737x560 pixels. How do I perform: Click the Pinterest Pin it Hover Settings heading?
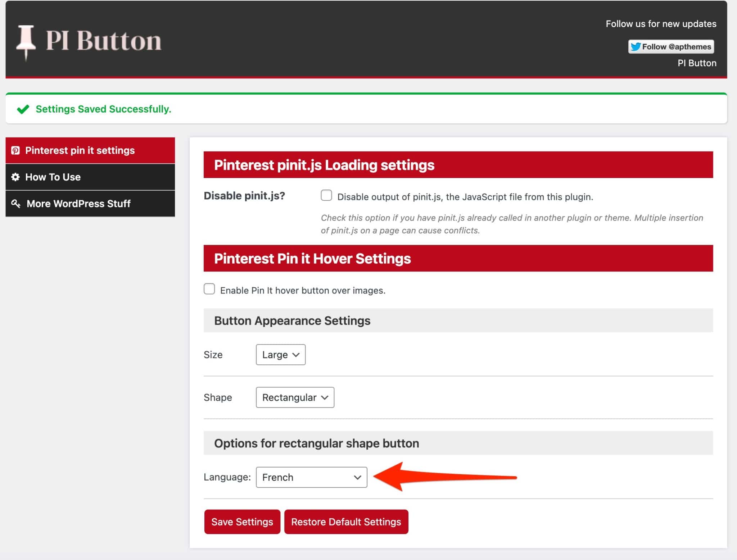click(x=312, y=259)
